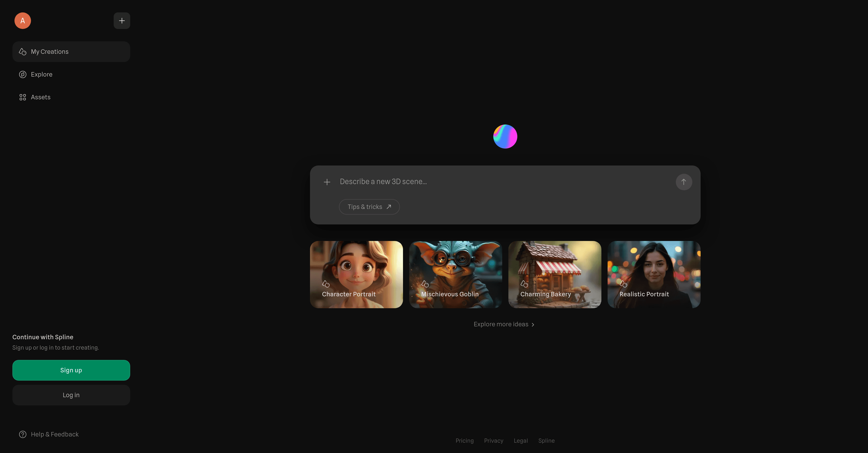
Task: Expand Explore more ideas with the chevron
Action: [x=533, y=324]
